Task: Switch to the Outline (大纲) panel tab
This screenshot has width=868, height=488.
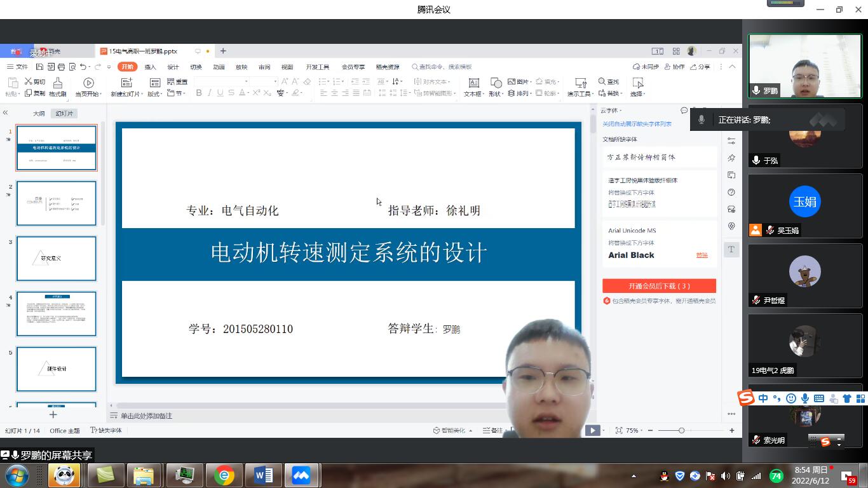Action: pos(39,113)
